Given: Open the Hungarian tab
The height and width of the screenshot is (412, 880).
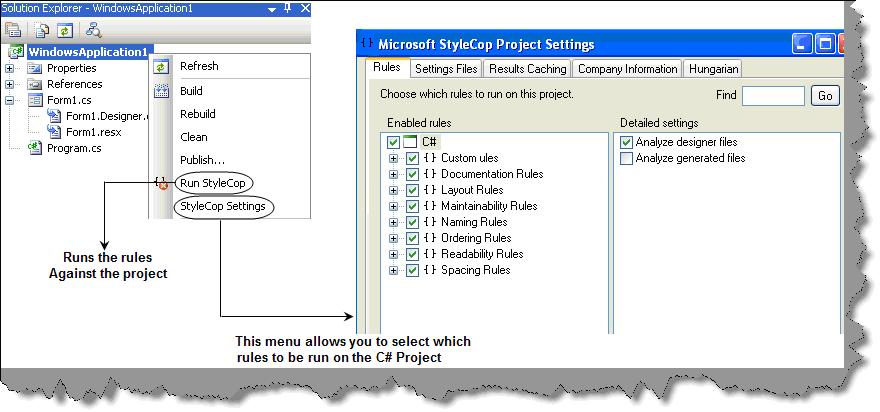Looking at the screenshot, I should tap(713, 69).
